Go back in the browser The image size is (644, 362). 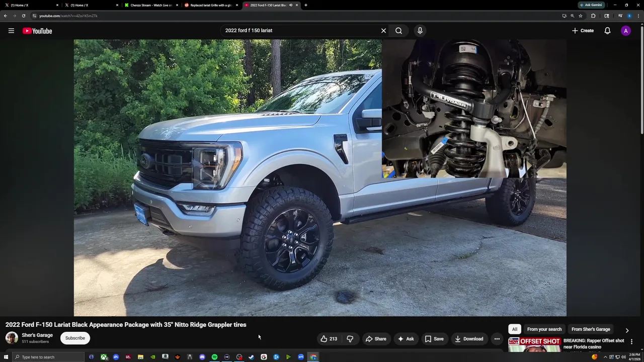(x=5, y=16)
